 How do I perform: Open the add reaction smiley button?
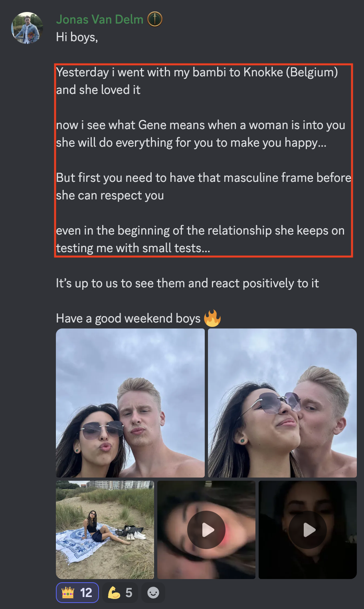pyautogui.click(x=153, y=593)
